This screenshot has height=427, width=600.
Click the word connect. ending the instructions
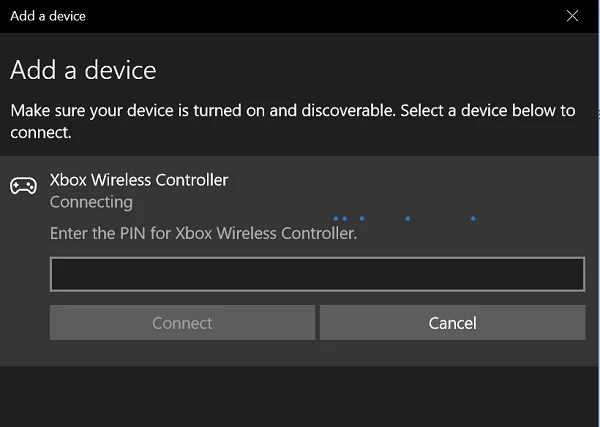40,132
